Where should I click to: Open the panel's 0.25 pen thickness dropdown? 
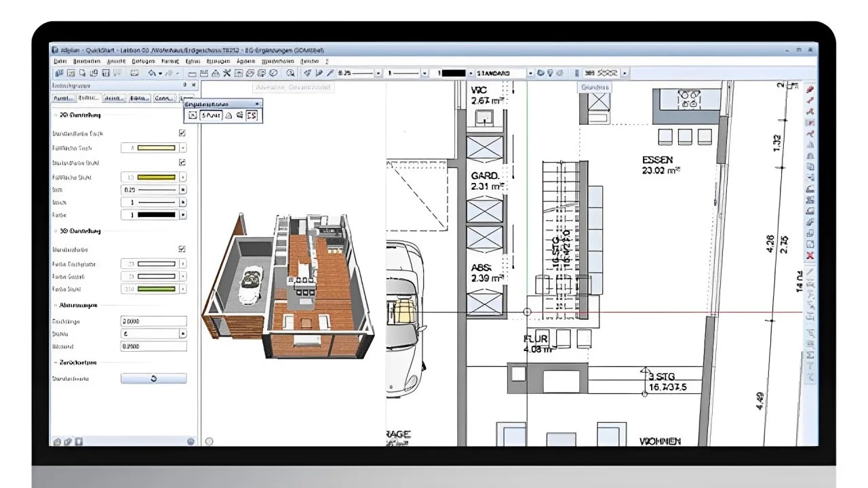click(x=183, y=190)
